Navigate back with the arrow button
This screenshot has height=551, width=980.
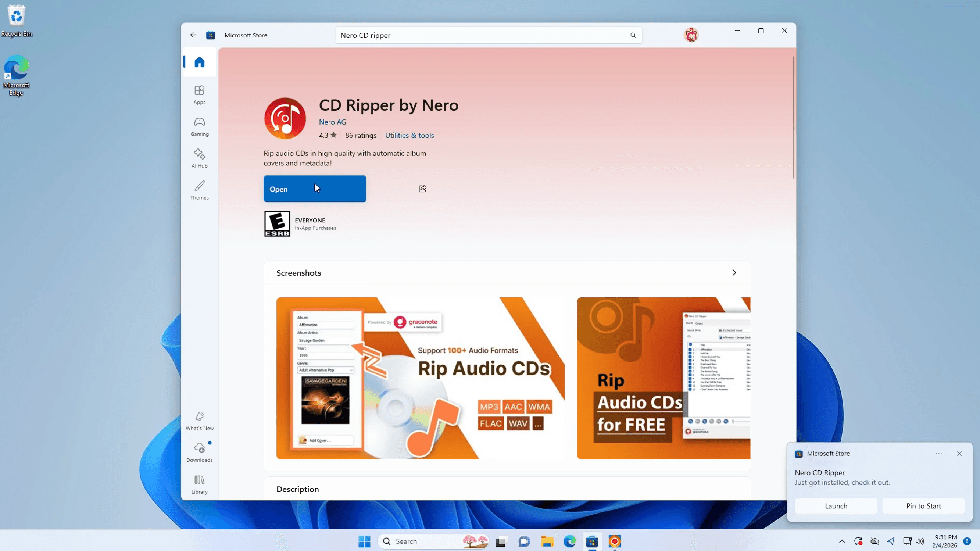point(193,35)
